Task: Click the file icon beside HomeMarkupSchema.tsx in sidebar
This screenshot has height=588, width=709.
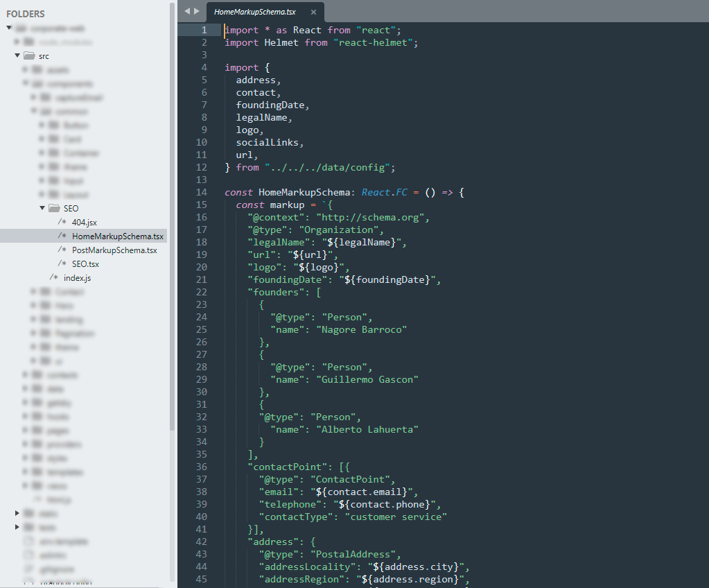Action: pos(62,236)
